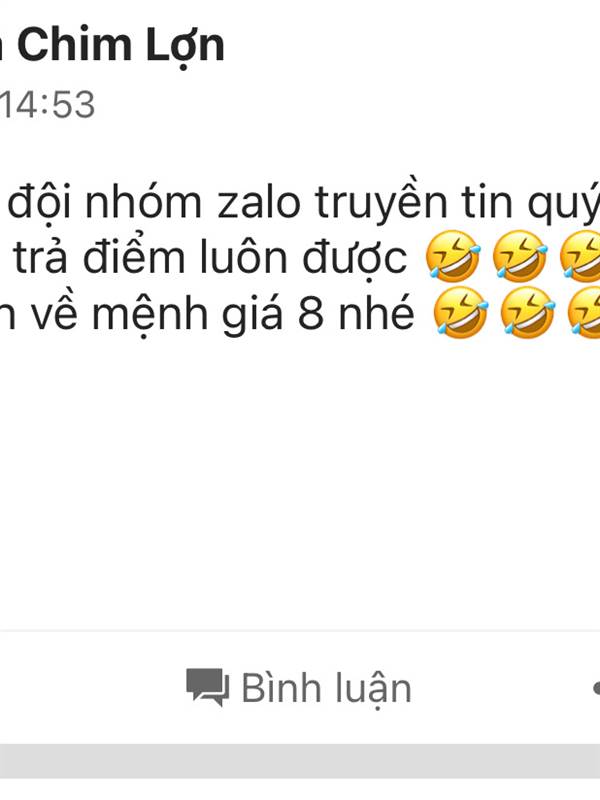Screen dimensions: 600x800
Task: Click second laughing emoji after "8 nhé"
Action: 527,312
